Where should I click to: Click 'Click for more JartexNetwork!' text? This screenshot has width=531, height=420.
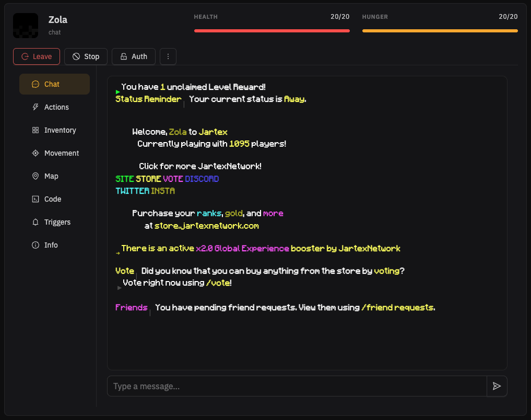200,166
